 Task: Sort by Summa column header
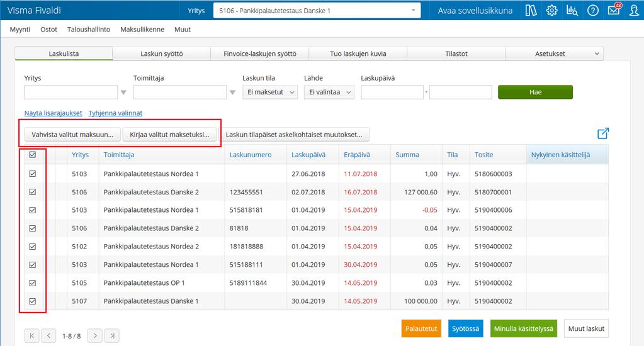pos(407,155)
